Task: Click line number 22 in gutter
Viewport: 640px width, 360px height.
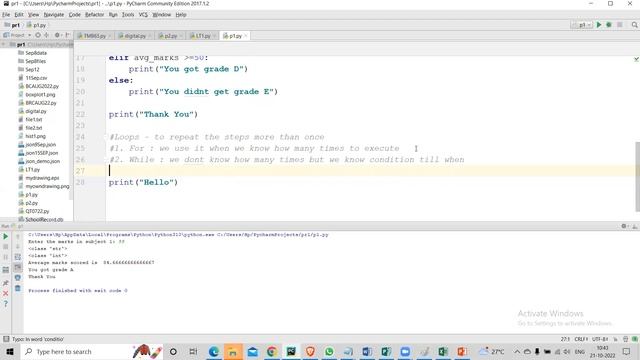Action: click(80, 114)
